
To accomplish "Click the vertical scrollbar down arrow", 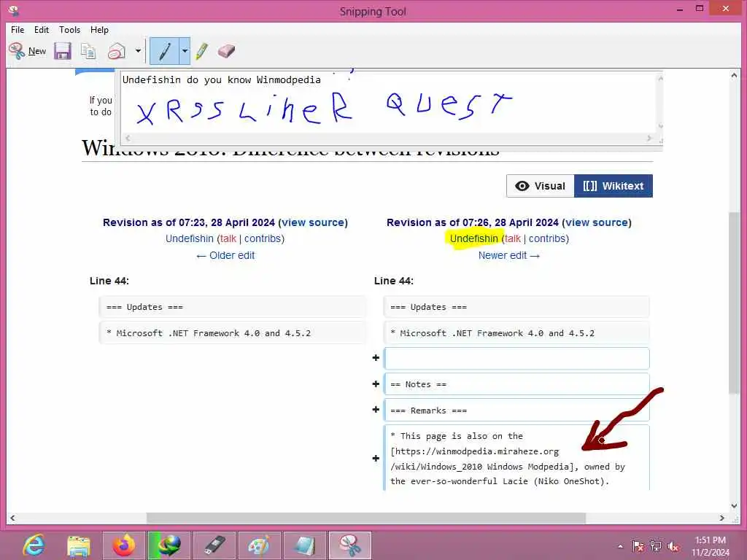I will 734,506.
